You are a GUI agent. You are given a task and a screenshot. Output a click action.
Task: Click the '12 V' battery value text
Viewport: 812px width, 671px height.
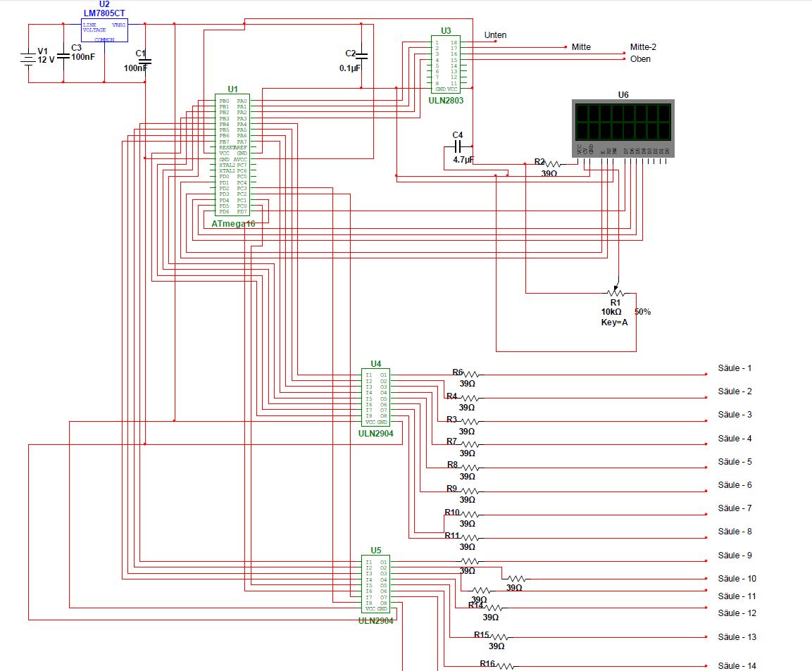46,60
